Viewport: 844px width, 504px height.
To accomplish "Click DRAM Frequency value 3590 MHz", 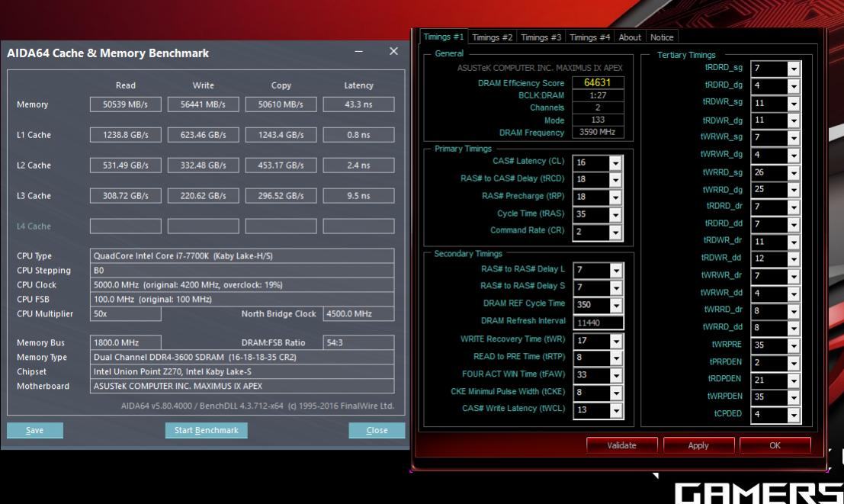I will tap(598, 132).
